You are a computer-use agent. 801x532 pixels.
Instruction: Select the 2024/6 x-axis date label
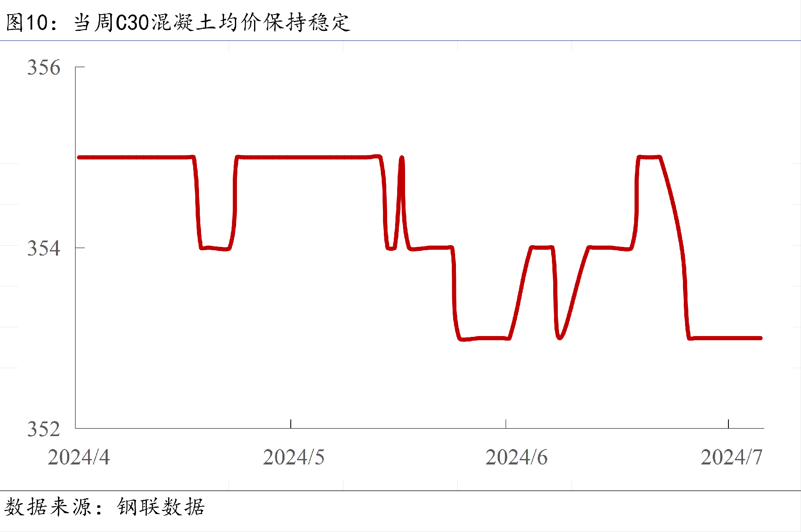516,457
